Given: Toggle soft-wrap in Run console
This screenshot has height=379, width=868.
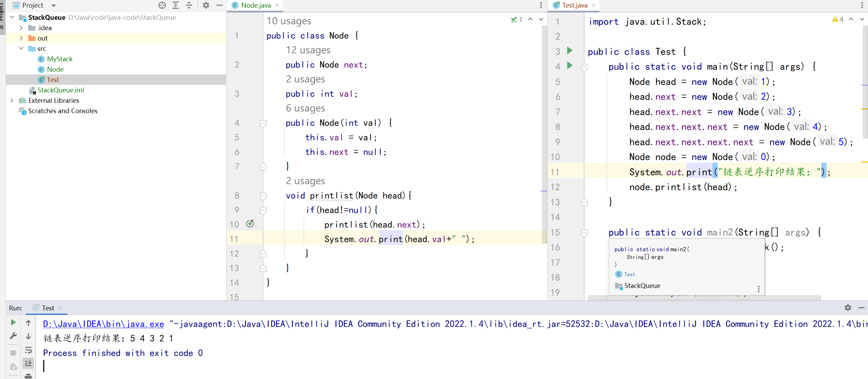Looking at the screenshot, I should click(x=28, y=350).
